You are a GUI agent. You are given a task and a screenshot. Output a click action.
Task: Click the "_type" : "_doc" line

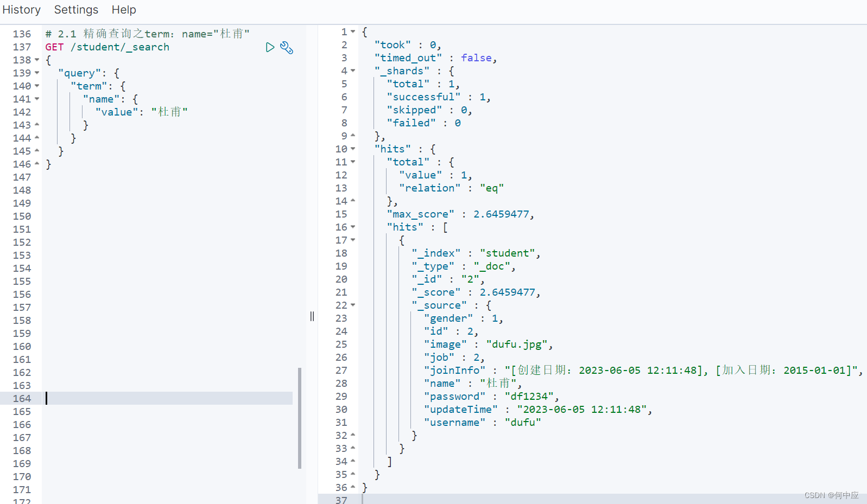(464, 266)
